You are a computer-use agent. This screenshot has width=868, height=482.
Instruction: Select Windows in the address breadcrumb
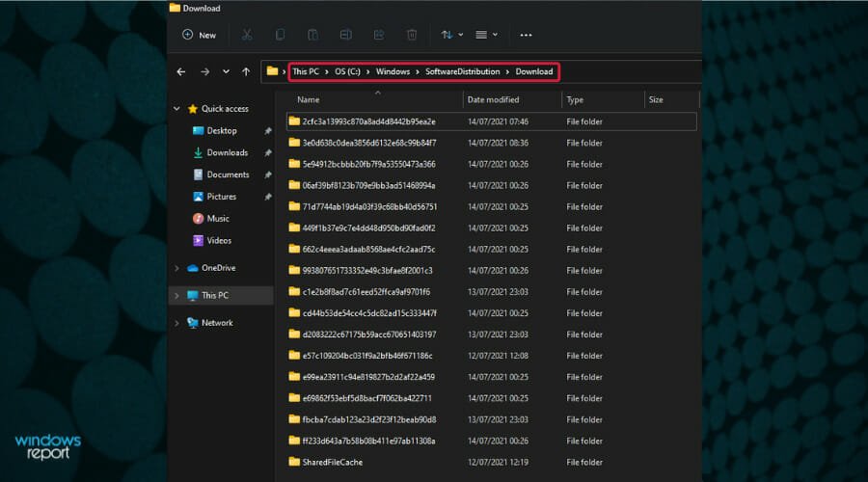tap(393, 71)
